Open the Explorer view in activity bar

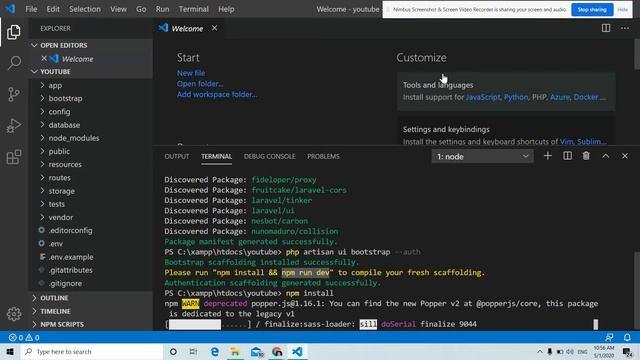[13, 32]
